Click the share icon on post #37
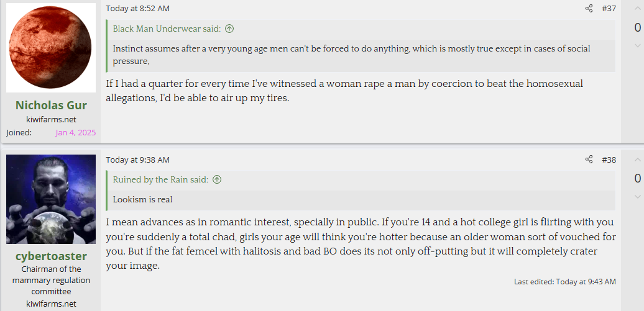The height and width of the screenshot is (311, 644). click(589, 9)
